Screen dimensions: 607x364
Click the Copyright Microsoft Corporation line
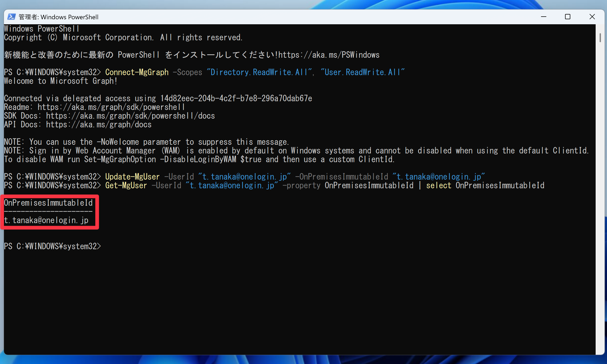123,37
